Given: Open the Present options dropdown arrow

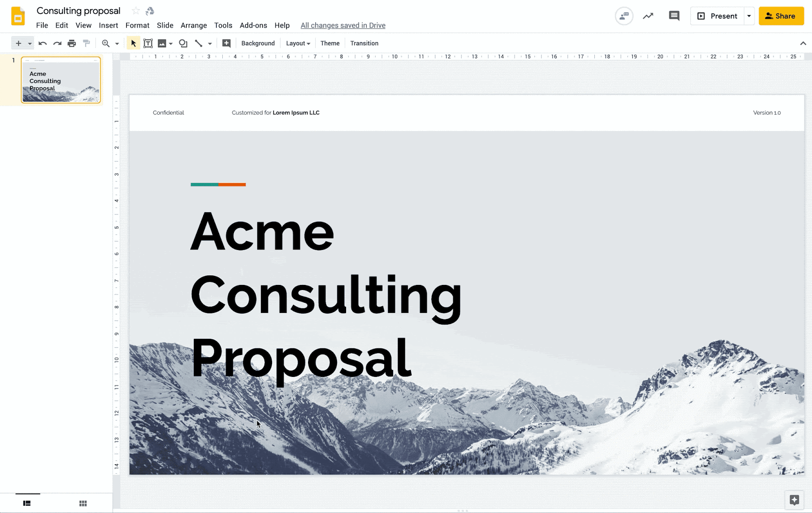Looking at the screenshot, I should 749,16.
